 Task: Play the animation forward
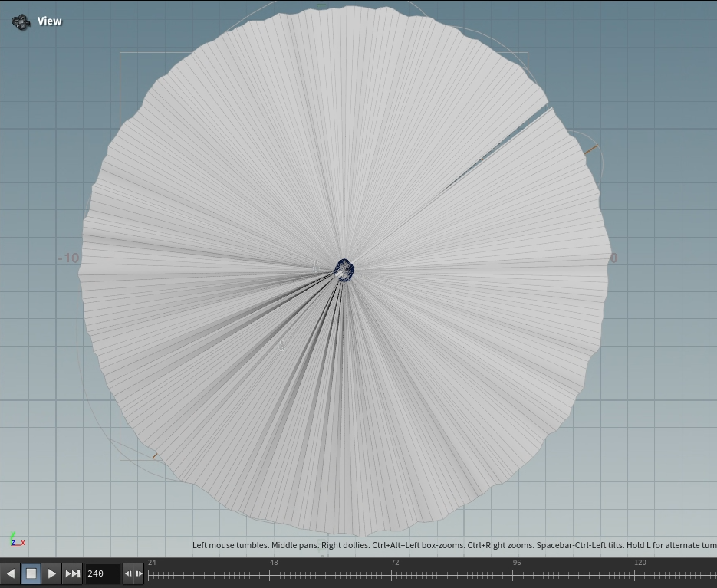tap(51, 573)
